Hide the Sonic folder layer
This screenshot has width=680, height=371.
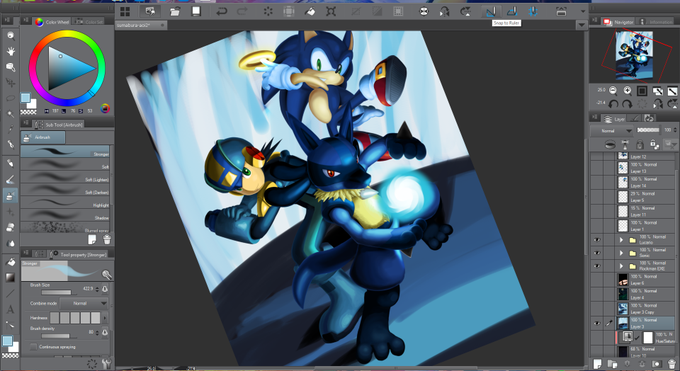[597, 253]
